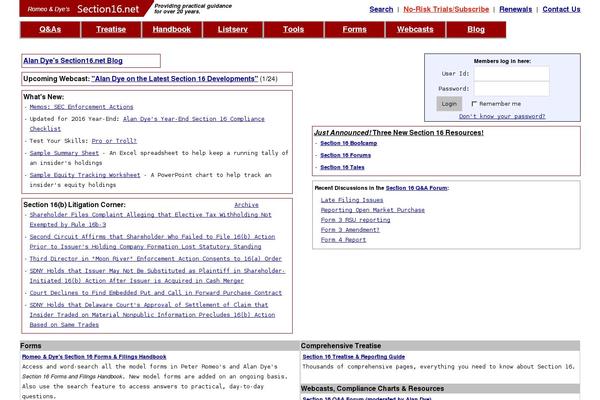Open the Litigation Corner Archive link
The height and width of the screenshot is (400, 600).
point(246,205)
